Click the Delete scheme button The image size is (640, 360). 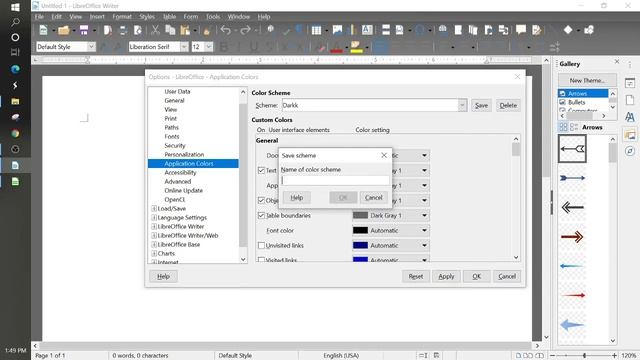508,105
